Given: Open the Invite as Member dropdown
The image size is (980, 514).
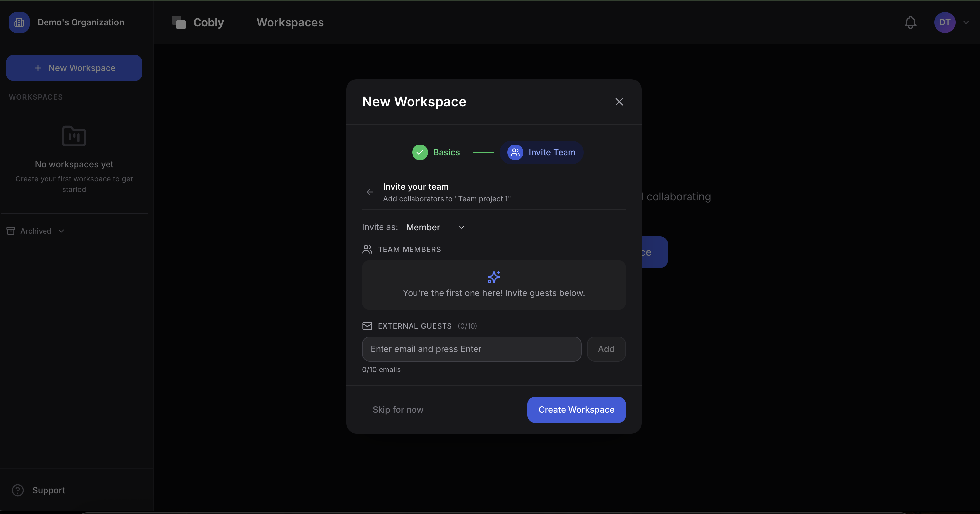Looking at the screenshot, I should pos(436,227).
